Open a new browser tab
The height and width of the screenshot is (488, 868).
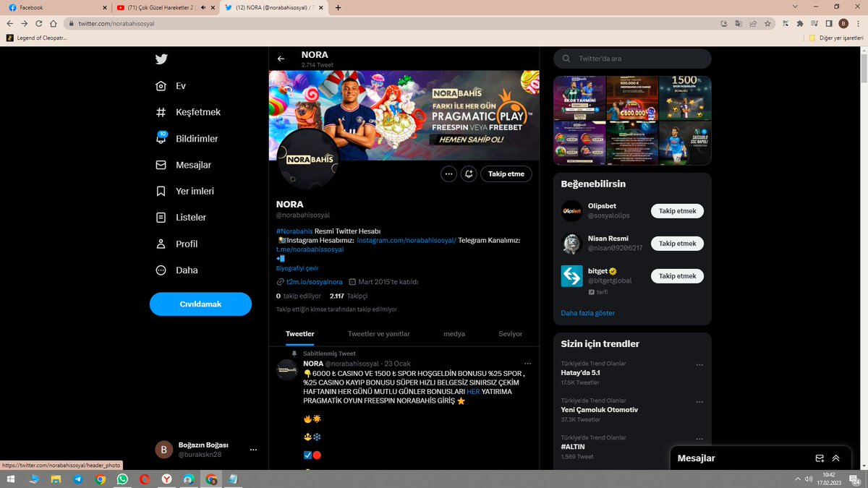[x=339, y=7]
